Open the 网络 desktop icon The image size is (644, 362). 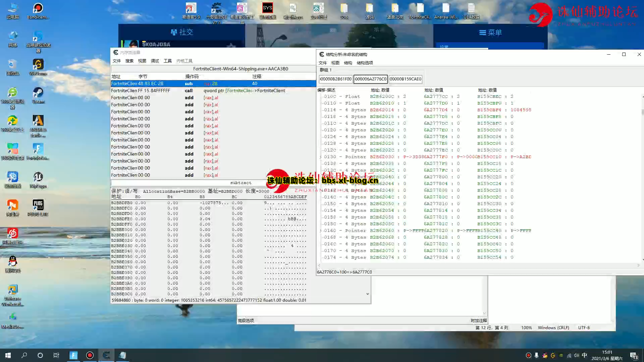pyautogui.click(x=13, y=39)
